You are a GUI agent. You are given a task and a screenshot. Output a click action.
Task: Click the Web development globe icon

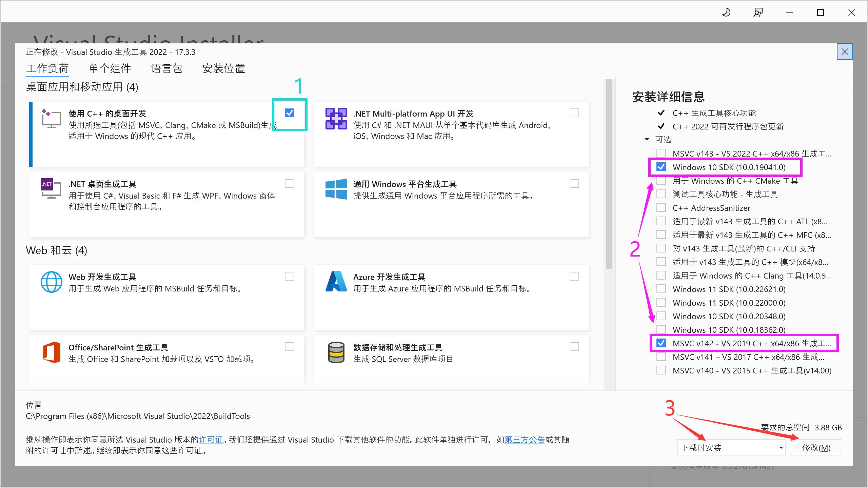(x=51, y=282)
